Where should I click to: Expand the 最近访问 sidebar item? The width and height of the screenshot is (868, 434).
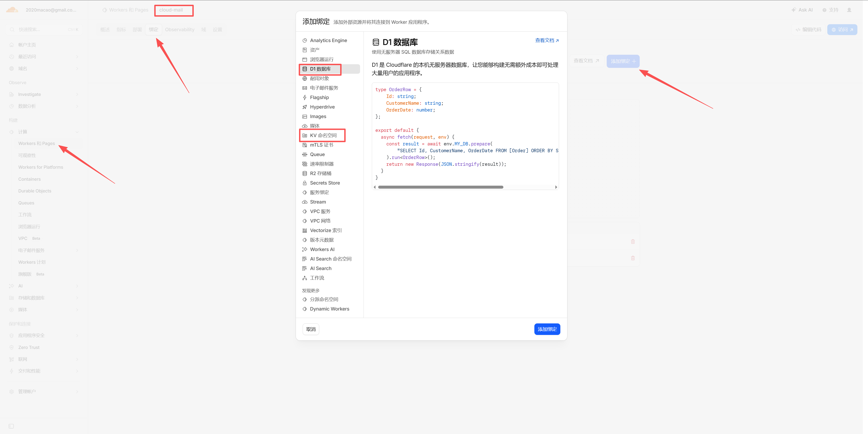44,57
